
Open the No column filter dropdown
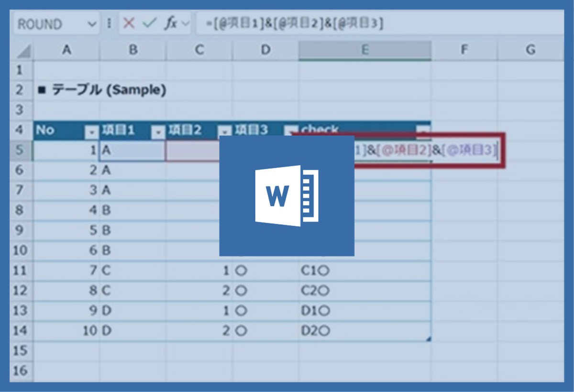91,131
